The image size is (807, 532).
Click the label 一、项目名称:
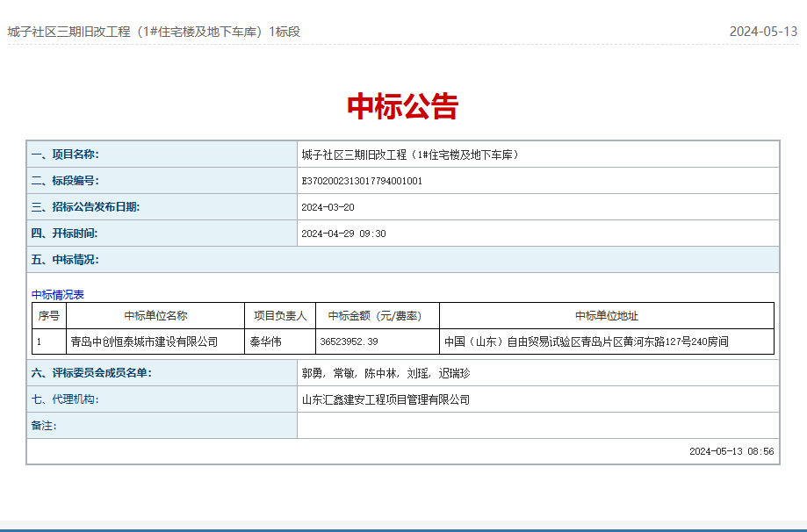coord(65,155)
